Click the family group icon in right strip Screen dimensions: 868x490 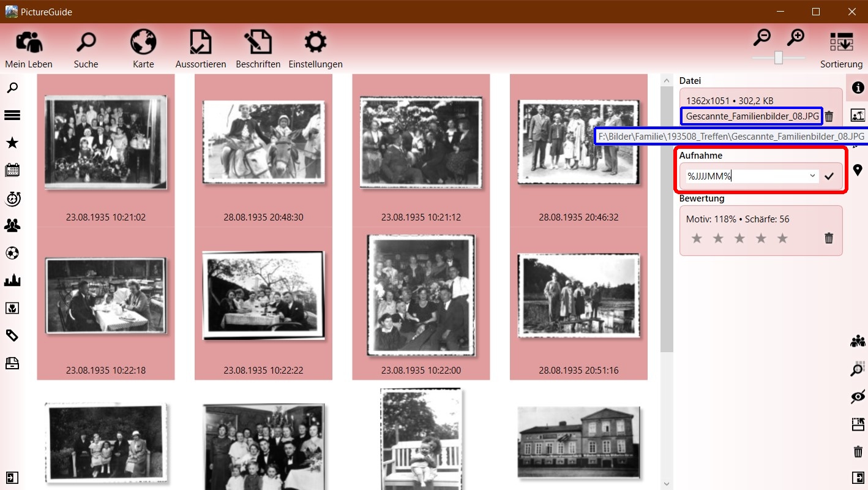tap(858, 341)
